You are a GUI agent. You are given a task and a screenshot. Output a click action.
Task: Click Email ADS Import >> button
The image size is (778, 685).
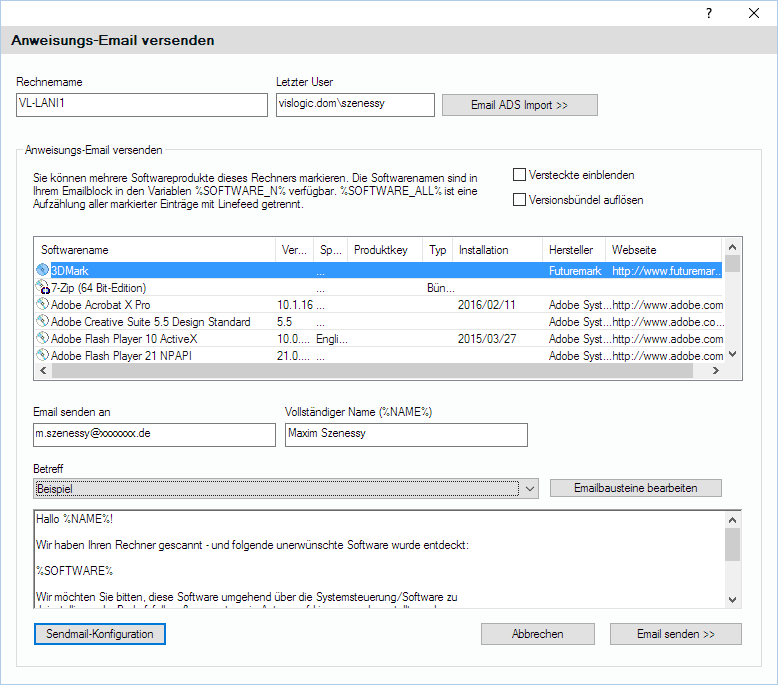coord(519,105)
